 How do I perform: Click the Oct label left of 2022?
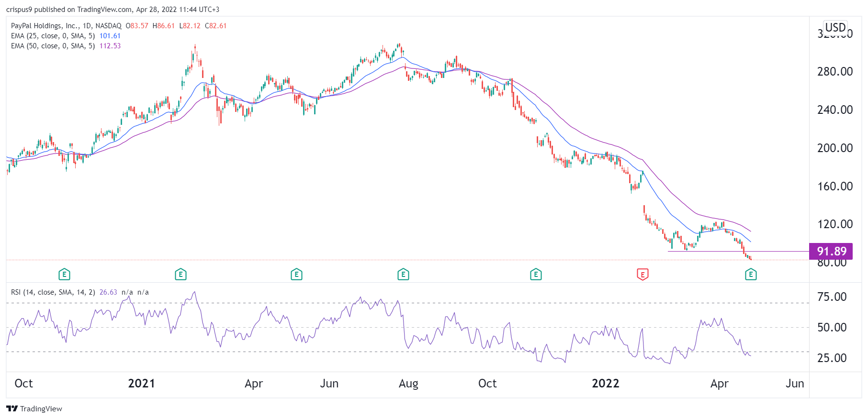[487, 384]
